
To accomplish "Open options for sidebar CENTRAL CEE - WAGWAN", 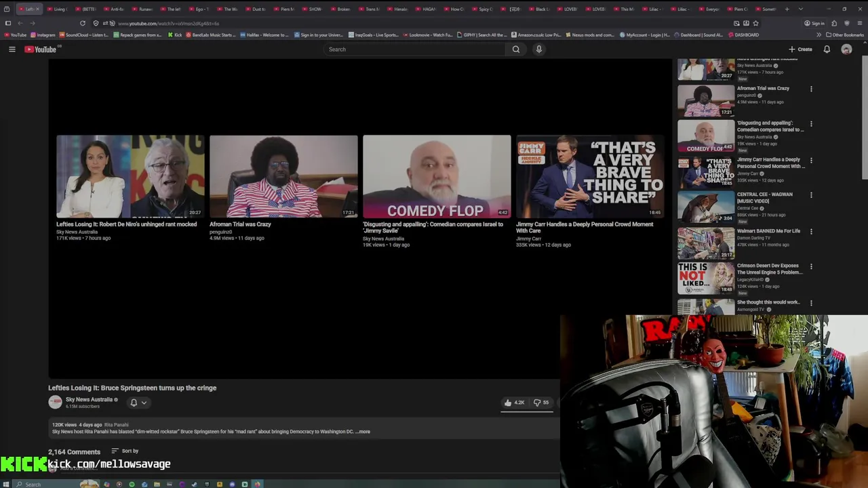I will 811,195.
